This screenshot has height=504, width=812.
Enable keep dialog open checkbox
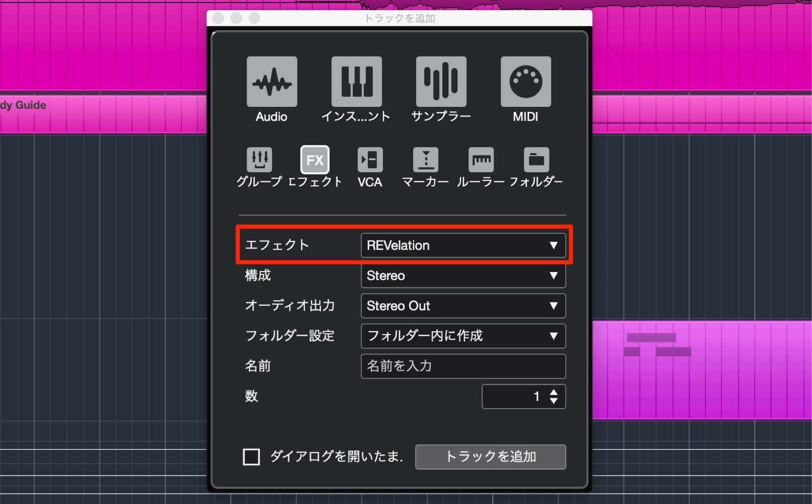251,457
